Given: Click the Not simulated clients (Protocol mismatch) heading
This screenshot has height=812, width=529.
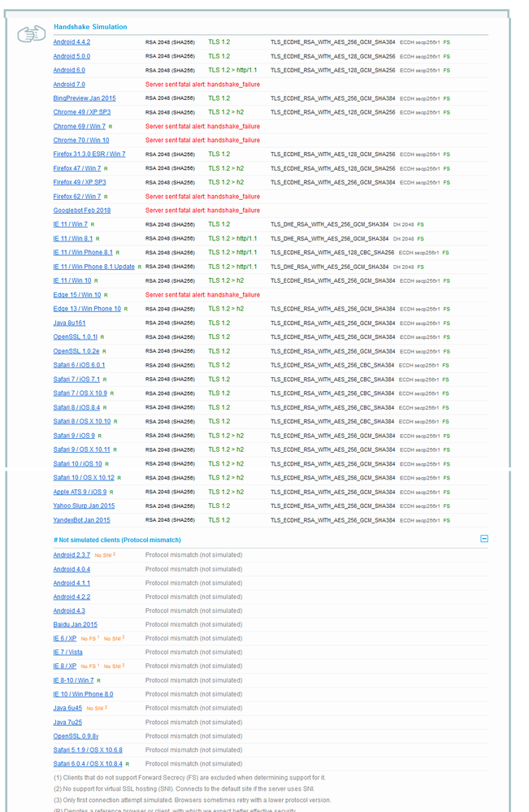Looking at the screenshot, I should coord(117,541).
